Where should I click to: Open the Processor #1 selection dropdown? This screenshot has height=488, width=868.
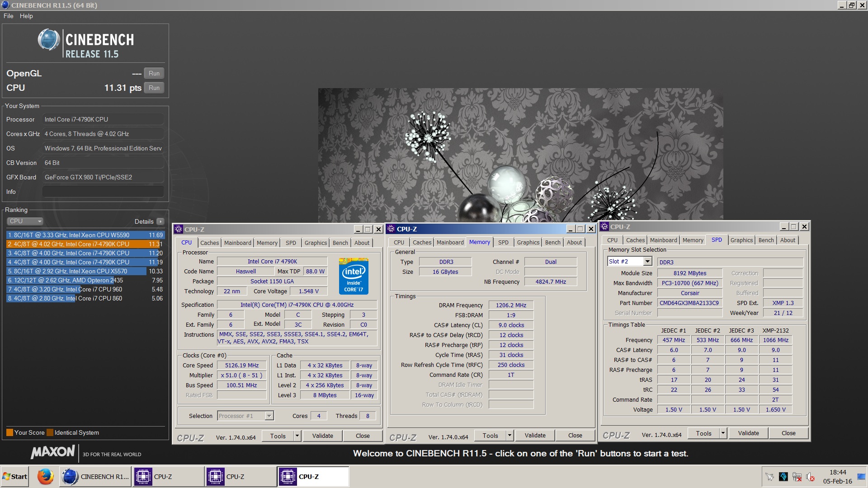pyautogui.click(x=245, y=416)
